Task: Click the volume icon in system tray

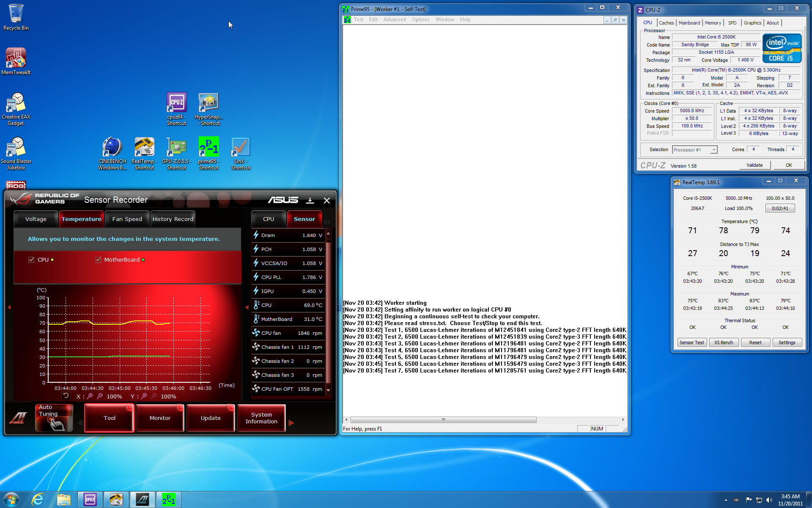Action: (769, 500)
